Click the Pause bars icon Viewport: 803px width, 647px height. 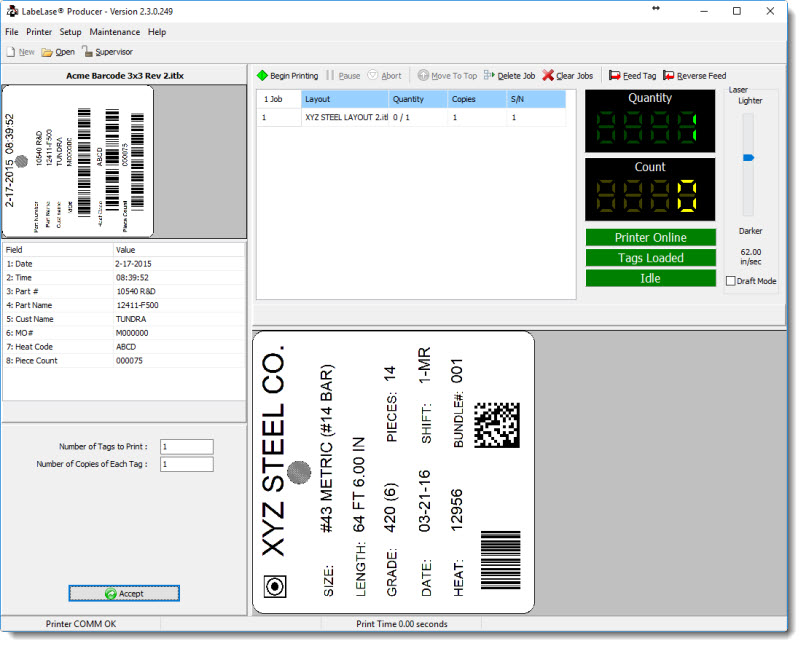(x=330, y=76)
